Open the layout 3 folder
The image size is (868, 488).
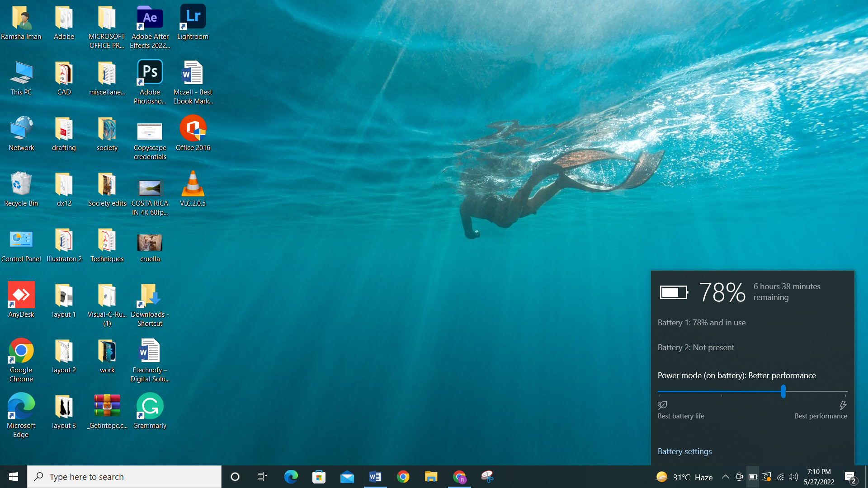[x=64, y=412]
